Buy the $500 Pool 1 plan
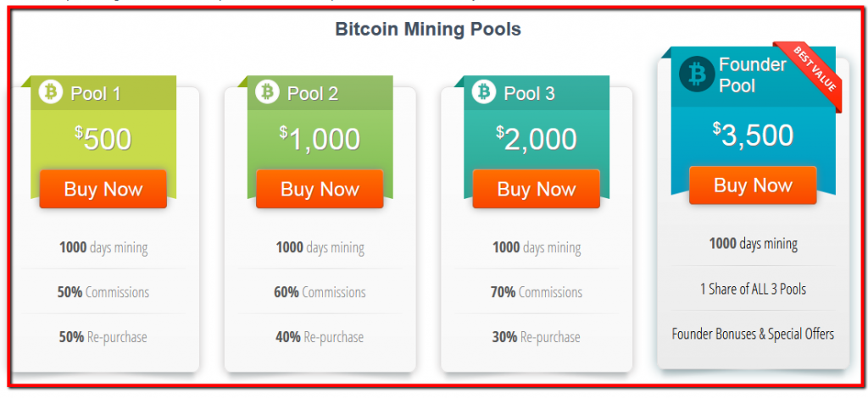The image size is (868, 398). [x=103, y=189]
